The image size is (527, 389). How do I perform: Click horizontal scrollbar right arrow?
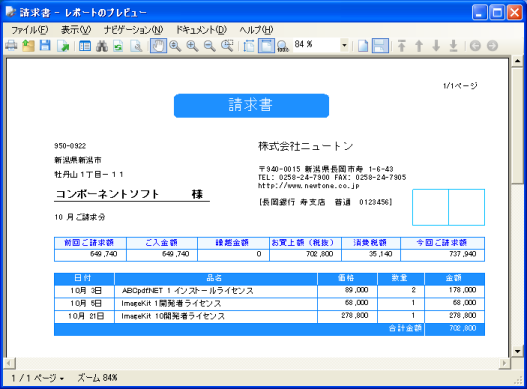[x=504, y=363]
